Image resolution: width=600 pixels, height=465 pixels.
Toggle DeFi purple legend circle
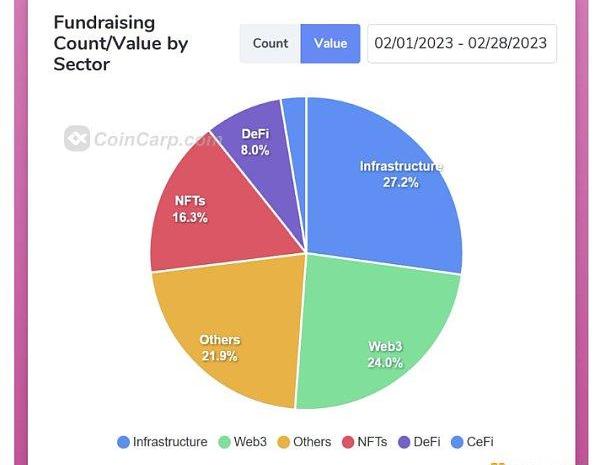click(x=405, y=442)
